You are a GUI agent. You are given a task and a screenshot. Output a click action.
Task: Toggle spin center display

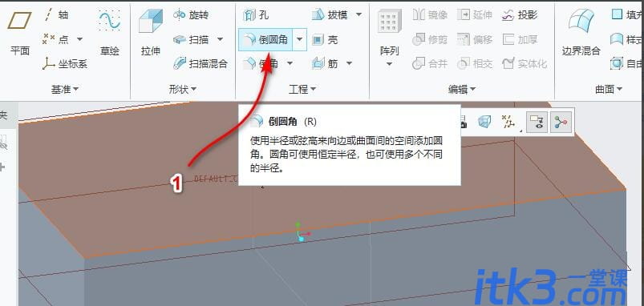[561, 122]
